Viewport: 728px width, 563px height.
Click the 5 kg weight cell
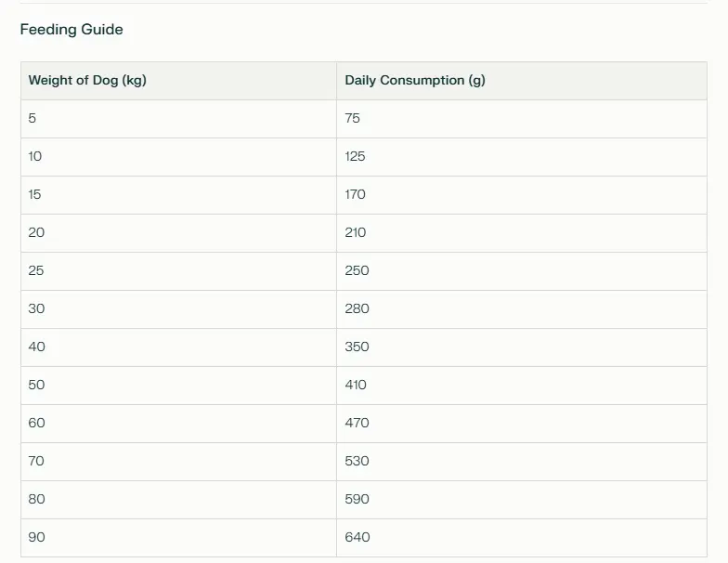(x=178, y=119)
